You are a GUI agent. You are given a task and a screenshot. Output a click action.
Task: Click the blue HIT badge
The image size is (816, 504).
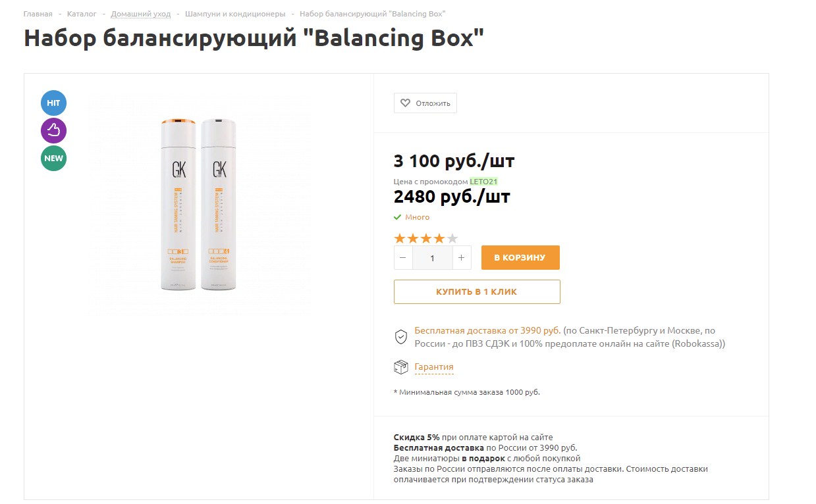pos(53,103)
